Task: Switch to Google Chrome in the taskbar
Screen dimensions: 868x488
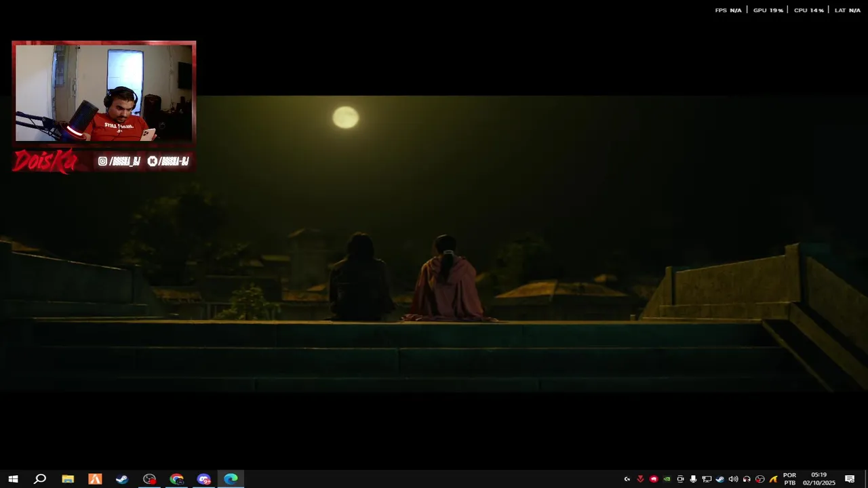Action: 176,479
